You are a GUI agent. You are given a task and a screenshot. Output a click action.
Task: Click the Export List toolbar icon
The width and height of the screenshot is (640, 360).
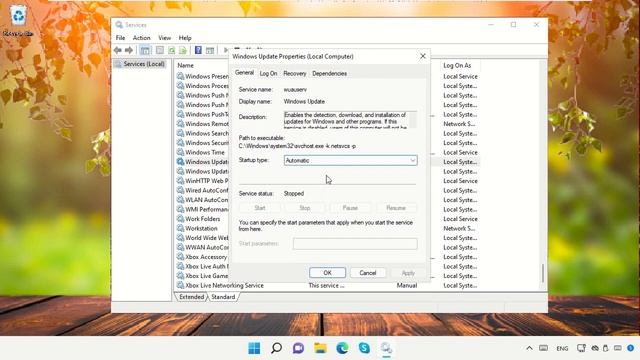coord(183,50)
